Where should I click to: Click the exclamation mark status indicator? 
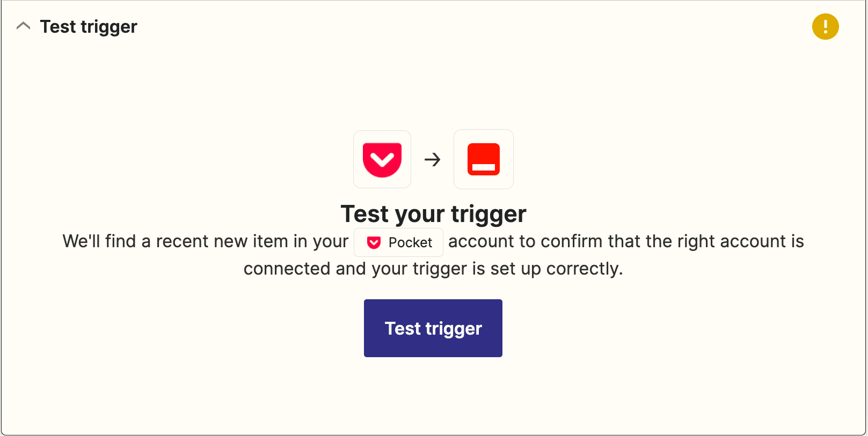pyautogui.click(x=825, y=26)
